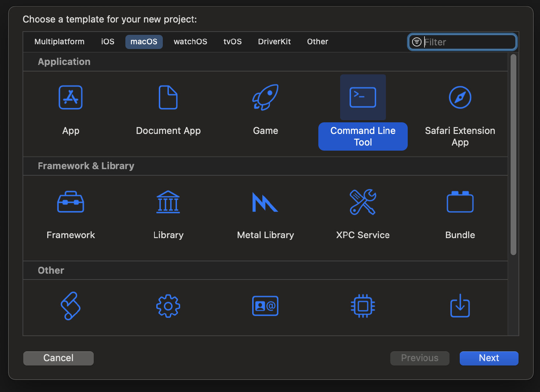Click the Previous button
The image size is (540, 392).
(x=420, y=358)
